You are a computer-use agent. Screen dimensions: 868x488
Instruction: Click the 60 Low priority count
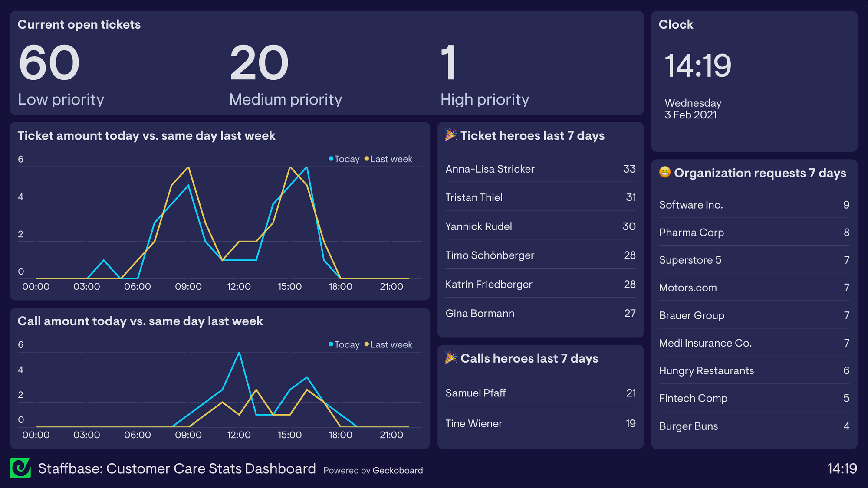49,63
